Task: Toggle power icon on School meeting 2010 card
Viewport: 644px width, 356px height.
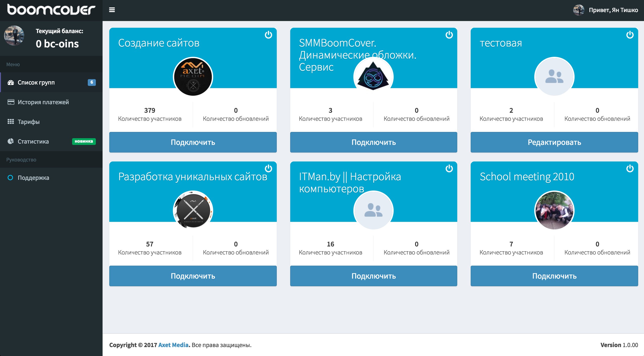Action: [630, 168]
